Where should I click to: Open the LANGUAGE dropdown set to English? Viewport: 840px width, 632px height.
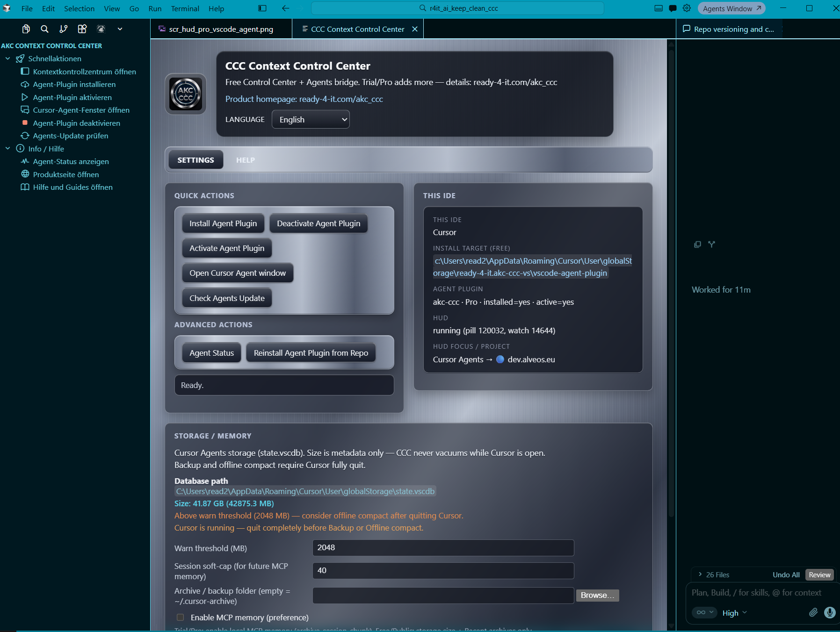click(311, 119)
